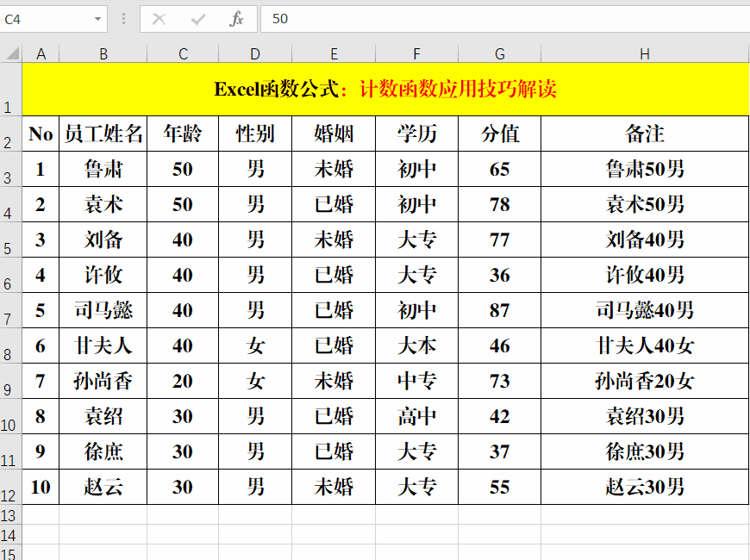Select column D header

[255, 53]
